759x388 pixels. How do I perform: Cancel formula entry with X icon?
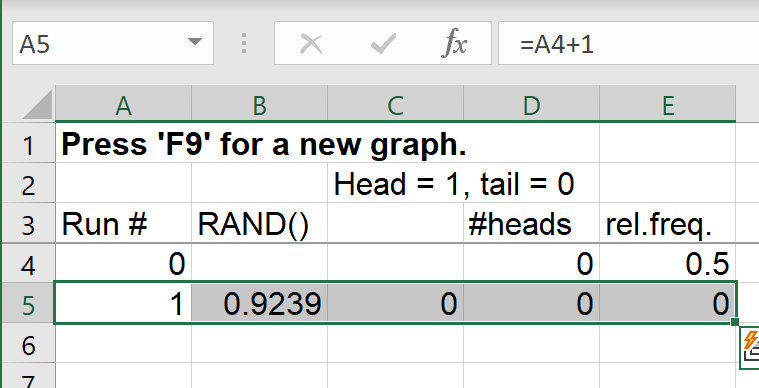[311, 44]
